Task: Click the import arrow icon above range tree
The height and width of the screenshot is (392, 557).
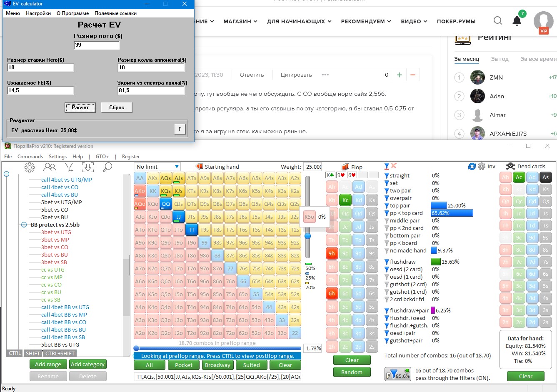Action: click(x=88, y=167)
